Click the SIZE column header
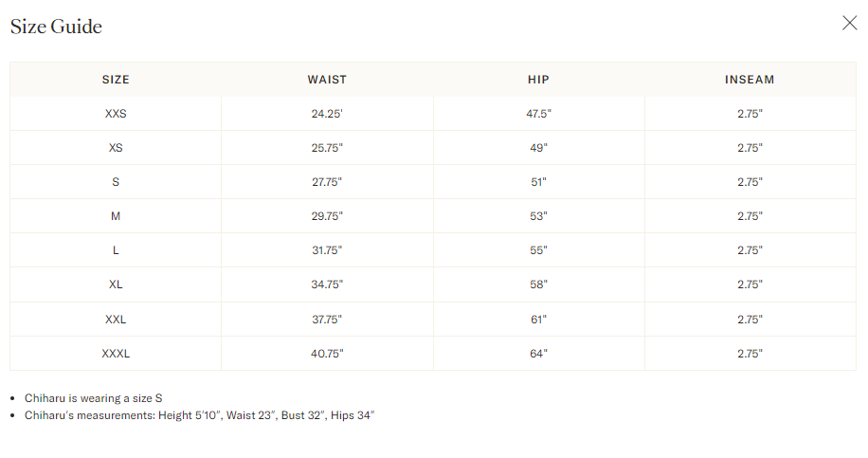Screen dimensions: 868x458 click(116, 80)
